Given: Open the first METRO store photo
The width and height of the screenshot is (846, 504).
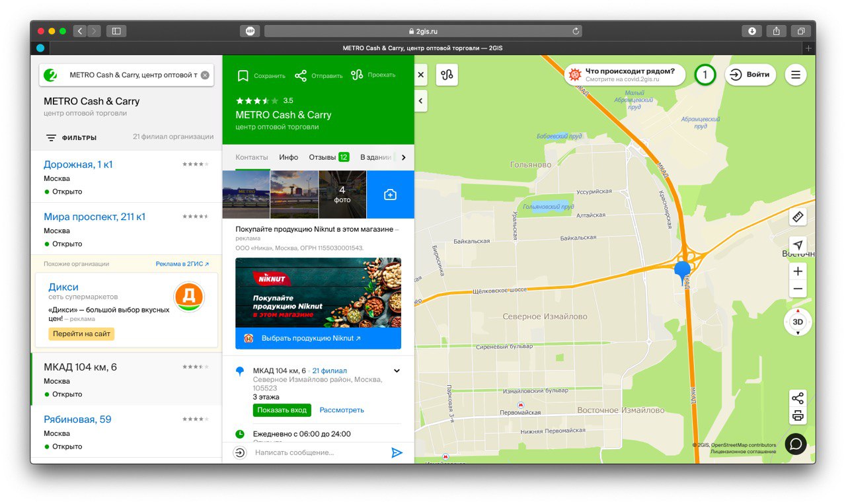Looking at the screenshot, I should pyautogui.click(x=246, y=194).
